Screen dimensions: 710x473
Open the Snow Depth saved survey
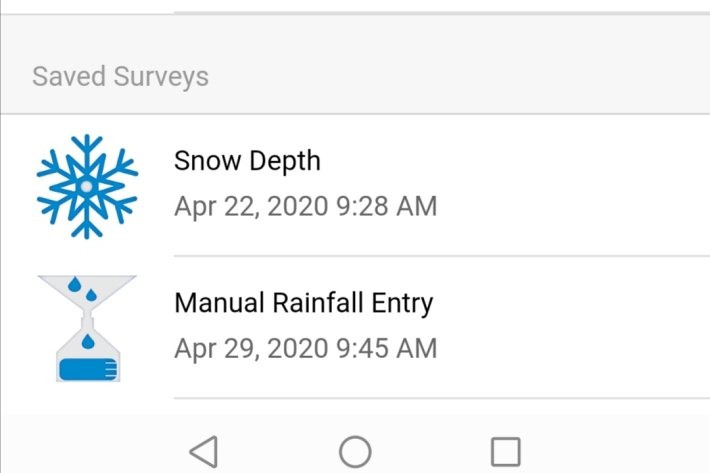click(x=247, y=161)
